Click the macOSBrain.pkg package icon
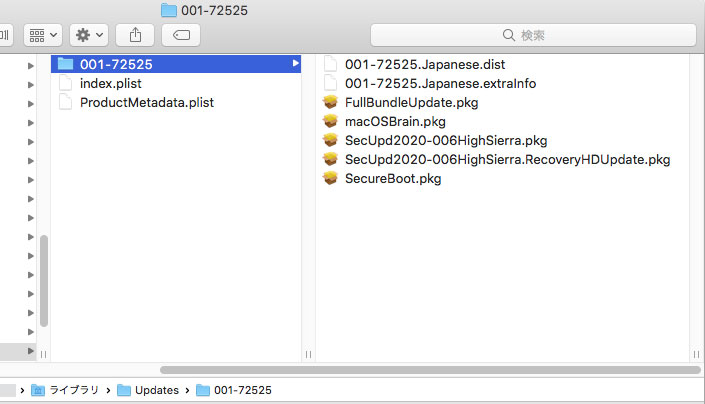Viewport: 705px width, 404px height. (330, 121)
